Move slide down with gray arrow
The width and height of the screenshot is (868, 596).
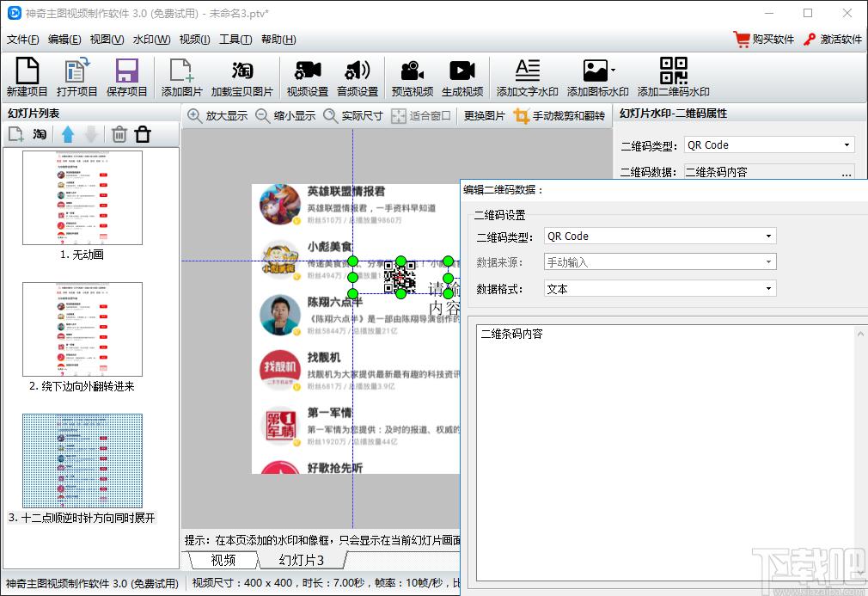(91, 134)
